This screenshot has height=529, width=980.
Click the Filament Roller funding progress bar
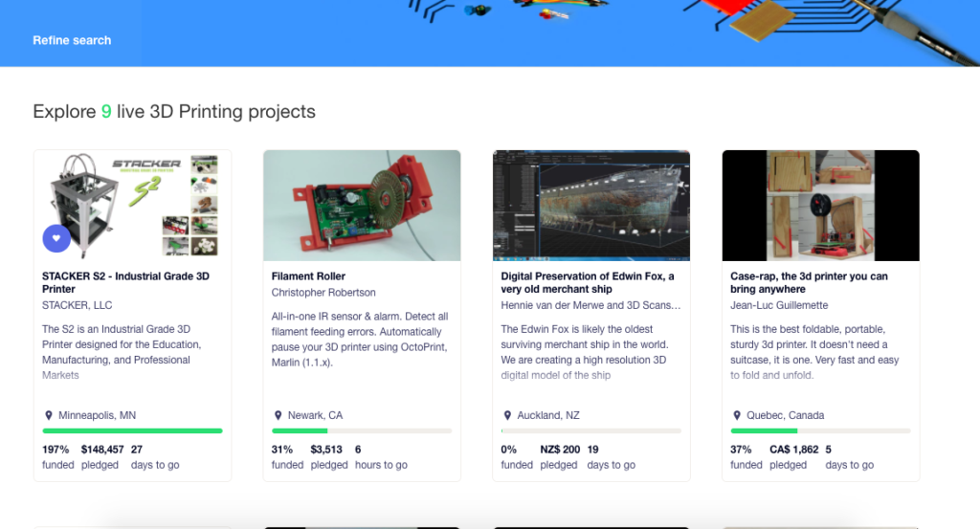click(x=362, y=431)
